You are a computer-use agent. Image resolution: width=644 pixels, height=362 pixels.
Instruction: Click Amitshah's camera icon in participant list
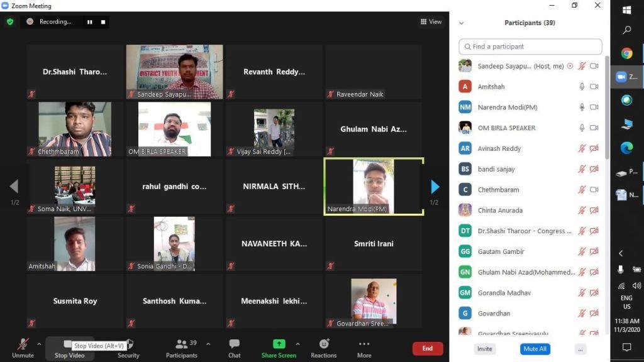[594, 87]
